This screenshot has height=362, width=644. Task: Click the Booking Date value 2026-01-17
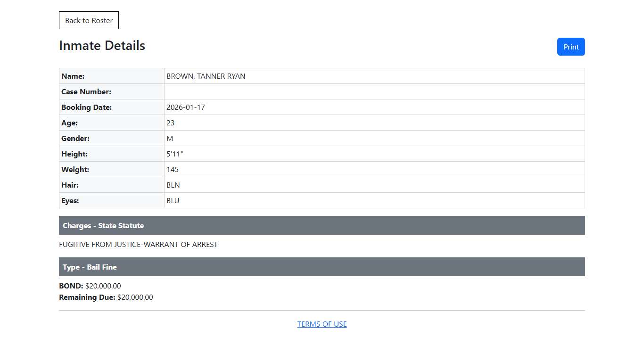[186, 107]
